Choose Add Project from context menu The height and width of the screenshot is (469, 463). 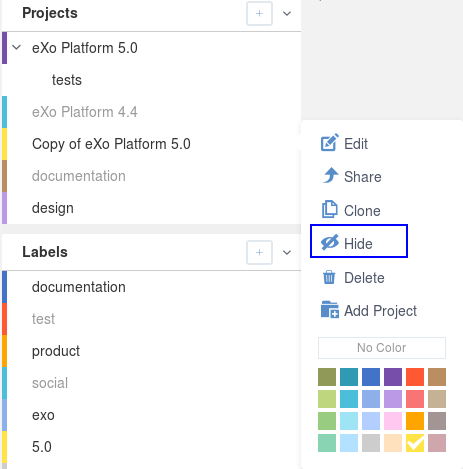tap(369, 310)
